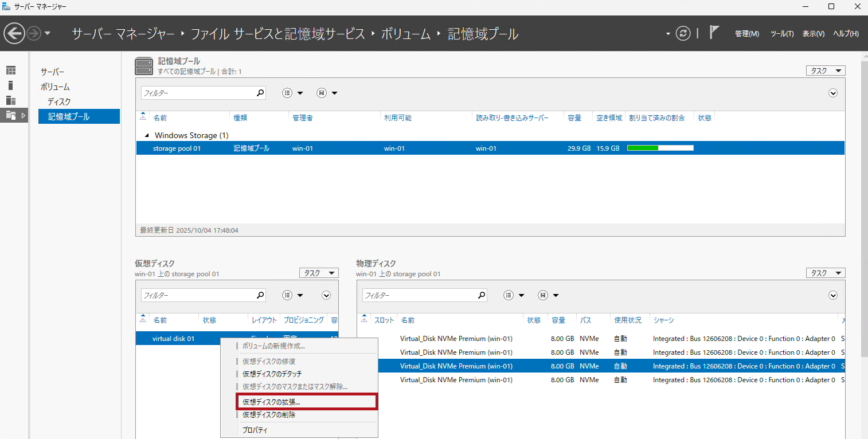This screenshot has width=868, height=439.
Task: Click the refresh icon in header
Action: tap(683, 33)
